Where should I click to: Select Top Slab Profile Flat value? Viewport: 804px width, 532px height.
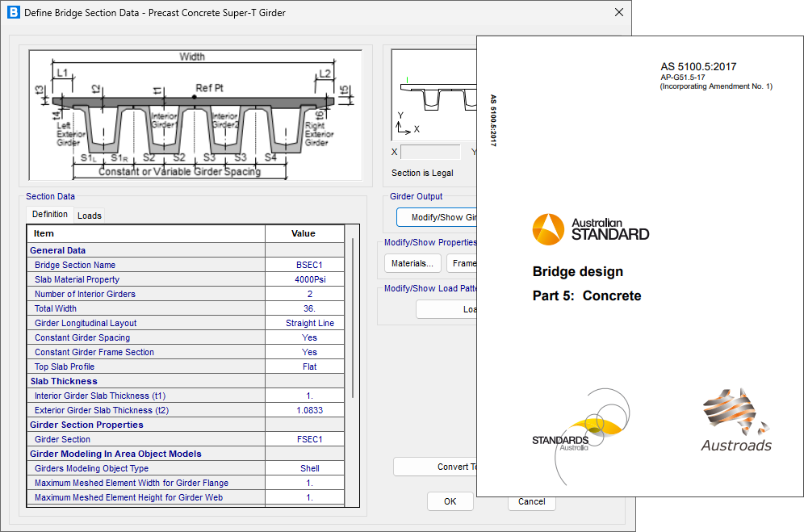(x=309, y=367)
